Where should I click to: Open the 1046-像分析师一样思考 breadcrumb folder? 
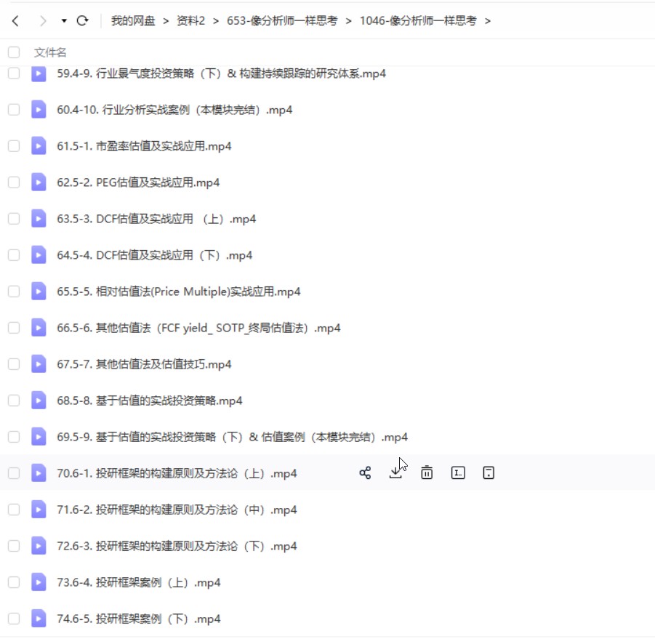click(x=418, y=20)
